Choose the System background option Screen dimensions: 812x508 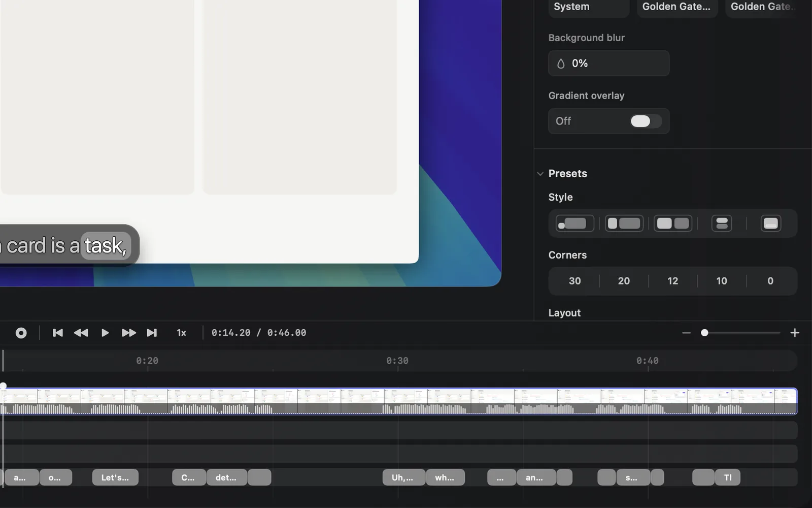tap(589, 7)
